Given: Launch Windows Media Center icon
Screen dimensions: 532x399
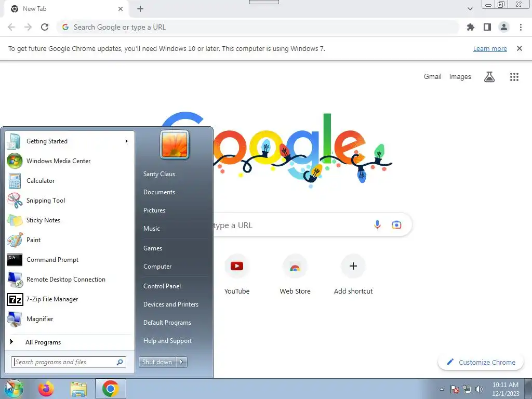Looking at the screenshot, I should click(x=15, y=161).
